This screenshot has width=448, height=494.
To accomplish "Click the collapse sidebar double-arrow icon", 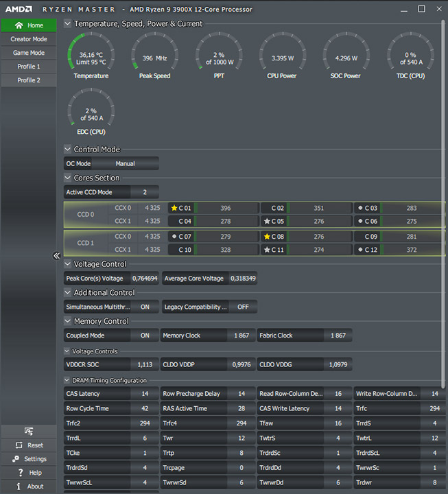I will click(56, 255).
